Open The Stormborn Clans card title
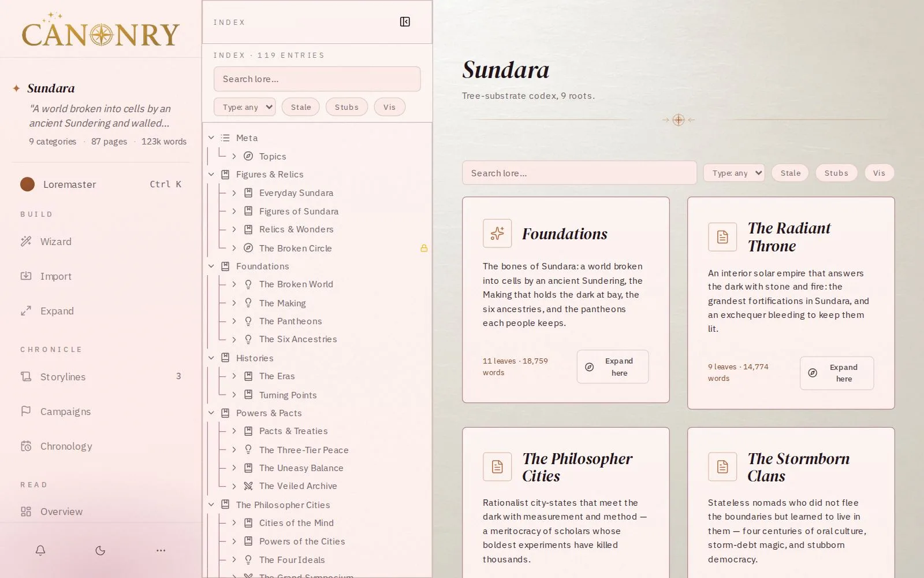This screenshot has width=924, height=578. [x=799, y=467]
